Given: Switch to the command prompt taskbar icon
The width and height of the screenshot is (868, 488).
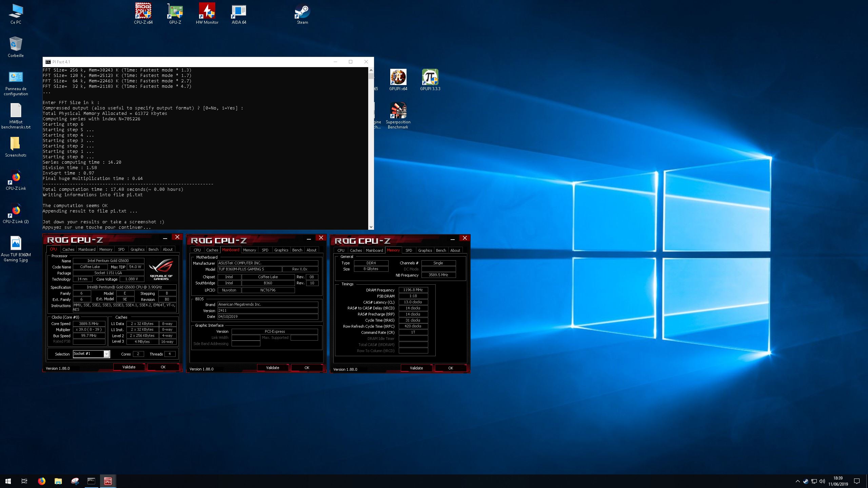Looking at the screenshot, I should (x=91, y=481).
